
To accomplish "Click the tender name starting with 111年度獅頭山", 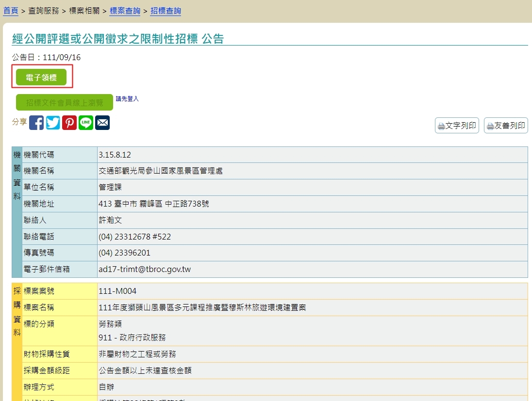I will pos(202,307).
